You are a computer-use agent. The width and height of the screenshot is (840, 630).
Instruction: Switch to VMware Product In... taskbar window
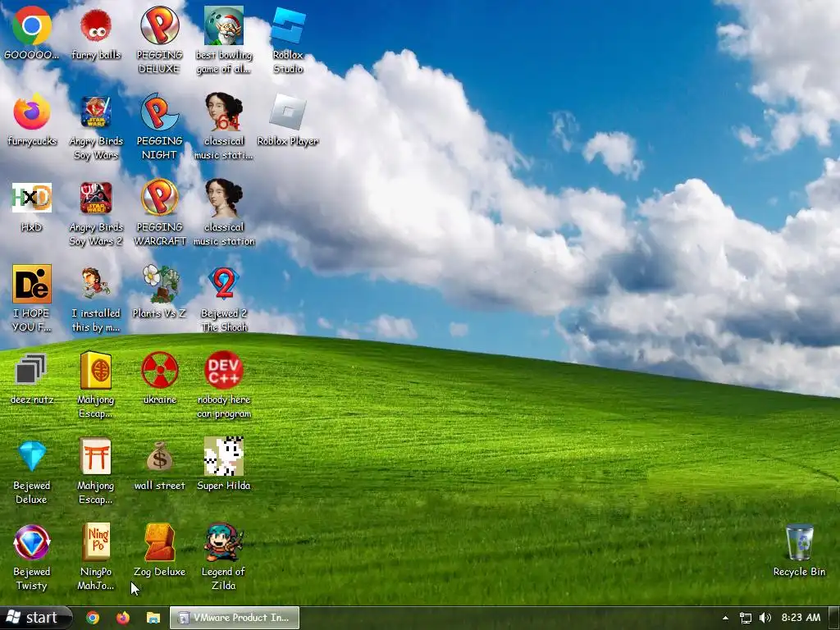235,618
